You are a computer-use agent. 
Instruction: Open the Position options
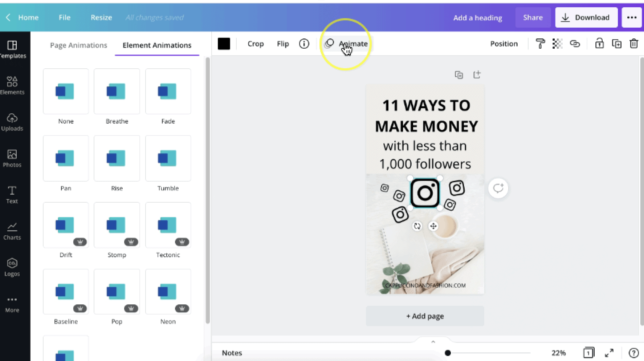pos(504,44)
